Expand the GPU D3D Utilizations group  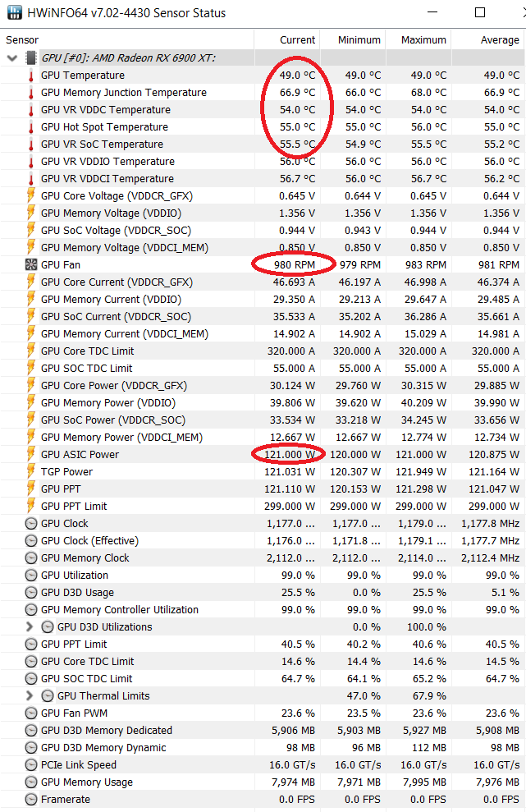(30, 627)
